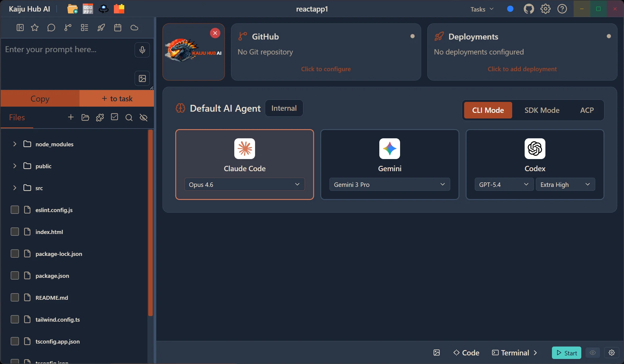Click select-all check square icon
The height and width of the screenshot is (364, 624).
[114, 117]
